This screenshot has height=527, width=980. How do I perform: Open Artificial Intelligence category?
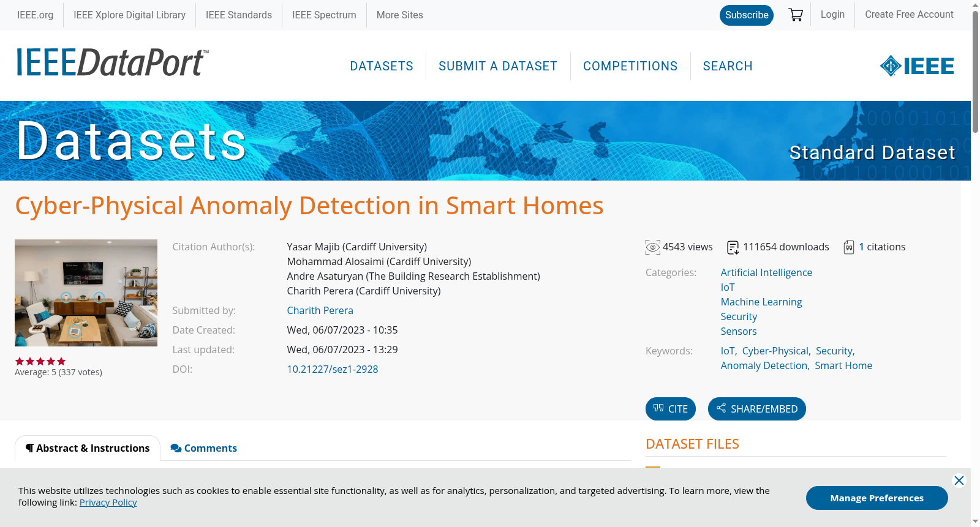pos(766,272)
